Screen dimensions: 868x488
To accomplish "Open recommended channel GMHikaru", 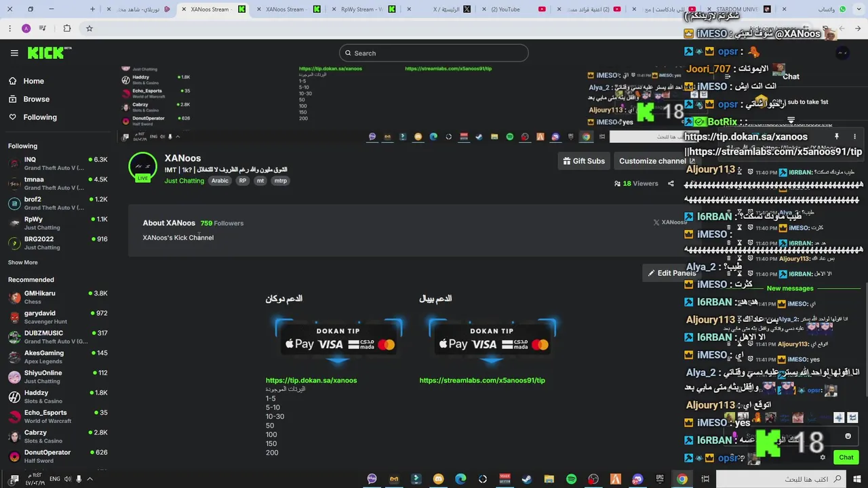I will 58,297.
